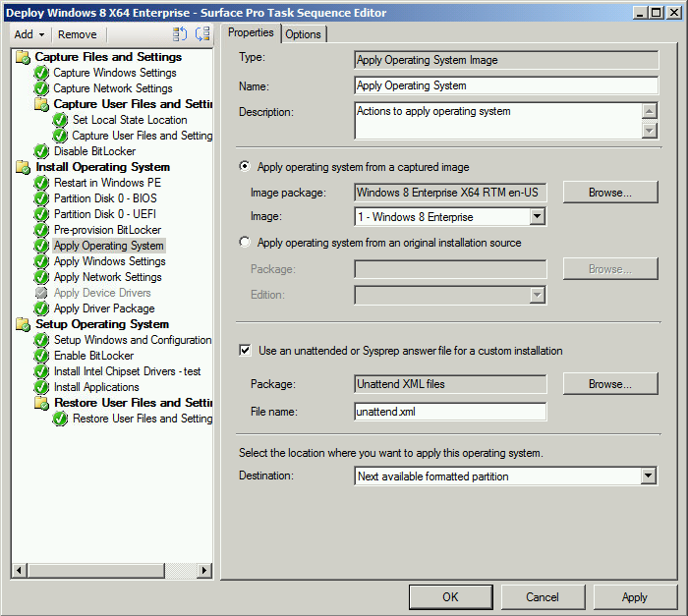Click the Unattend XML files package field
Viewport: 688px width, 616px height.
tap(450, 384)
